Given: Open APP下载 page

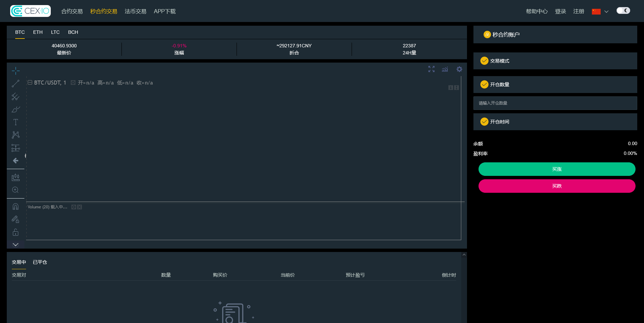Looking at the screenshot, I should 165,11.
